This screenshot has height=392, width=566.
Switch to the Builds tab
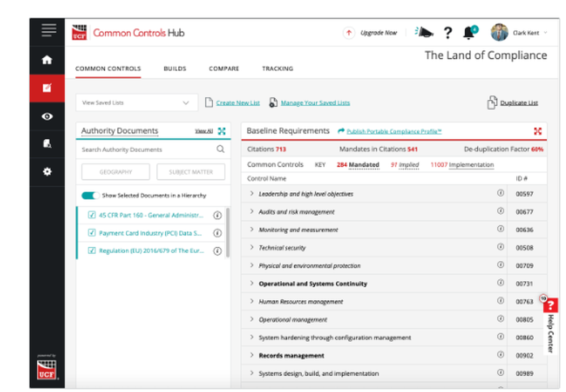pyautogui.click(x=175, y=68)
